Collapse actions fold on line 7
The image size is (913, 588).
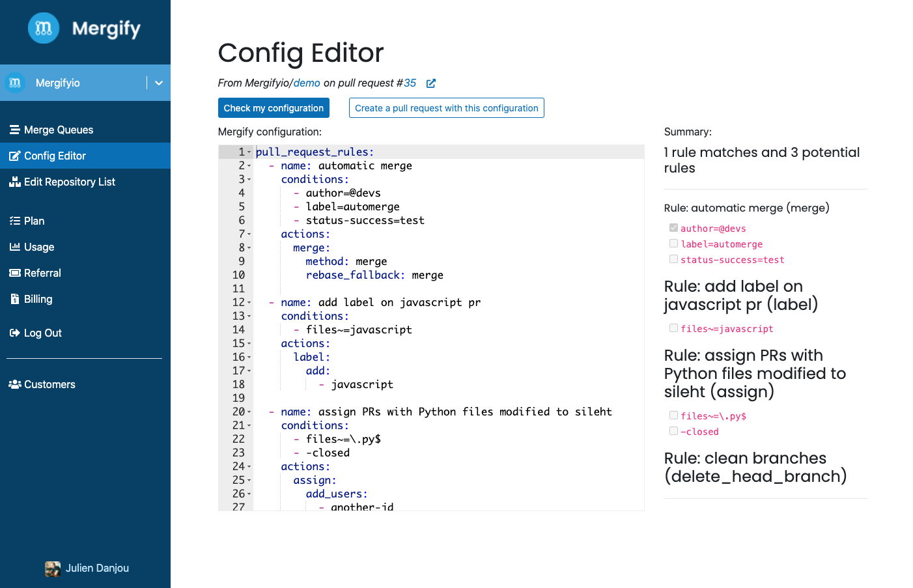[x=249, y=234]
